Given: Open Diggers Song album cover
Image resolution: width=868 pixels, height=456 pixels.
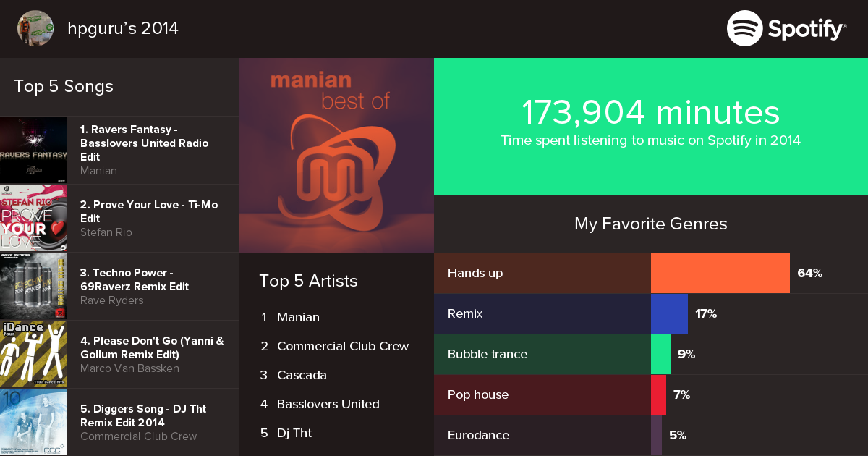Looking at the screenshot, I should coord(33,422).
